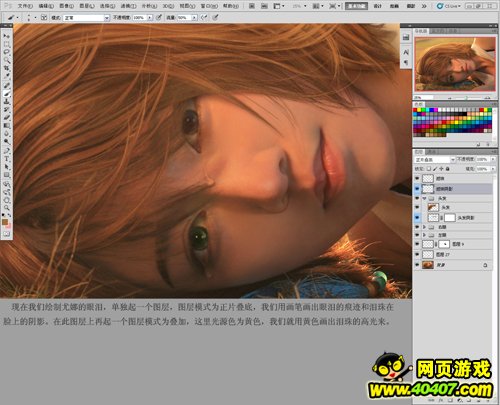Open the 编辑 menu
500x405 pixels.
[46, 6]
